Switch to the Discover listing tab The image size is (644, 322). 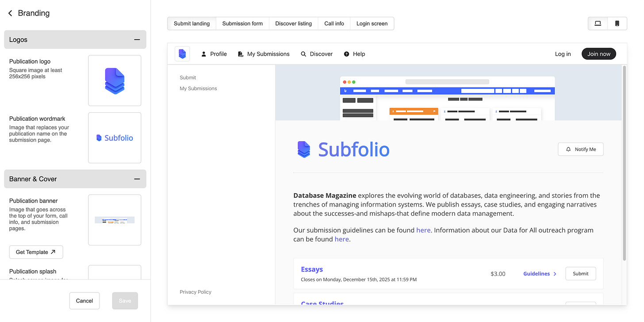coord(294,23)
